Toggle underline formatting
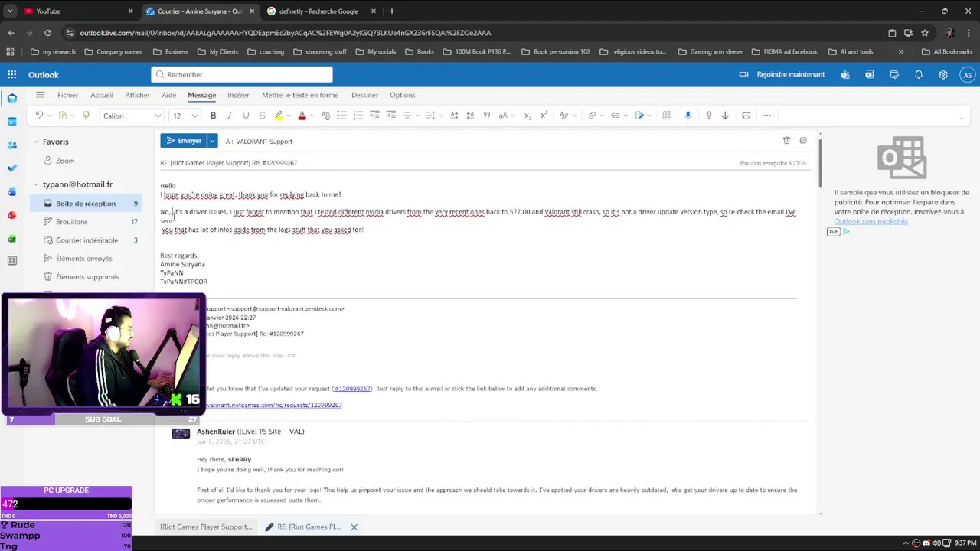The width and height of the screenshot is (980, 551). click(246, 116)
